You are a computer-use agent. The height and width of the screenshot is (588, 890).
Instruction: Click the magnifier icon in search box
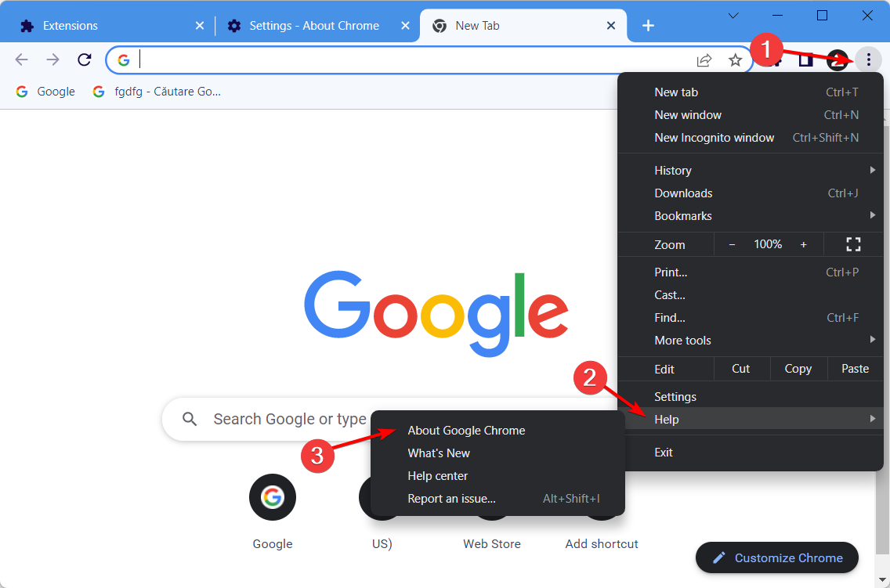(190, 419)
